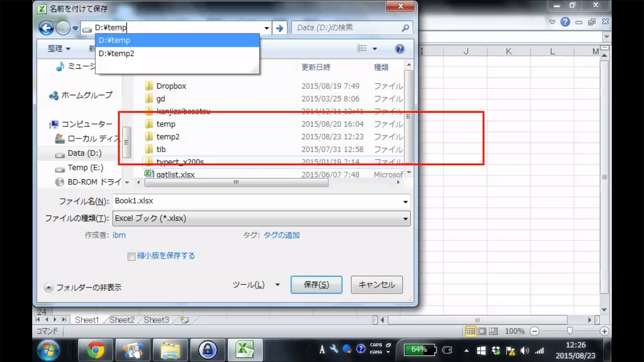Click the back navigation arrow button
Viewport: 644px width, 362px height.
pos(46,28)
